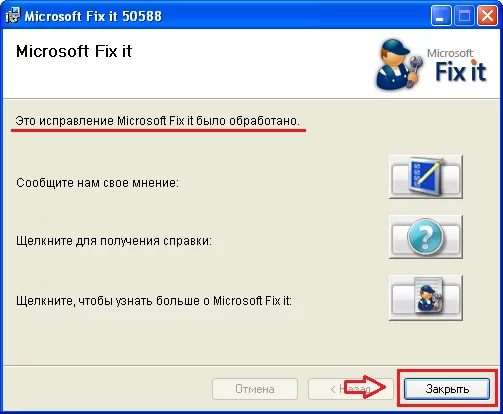
Task: Click the "Щелкните для получения справки" label
Action: (x=114, y=241)
